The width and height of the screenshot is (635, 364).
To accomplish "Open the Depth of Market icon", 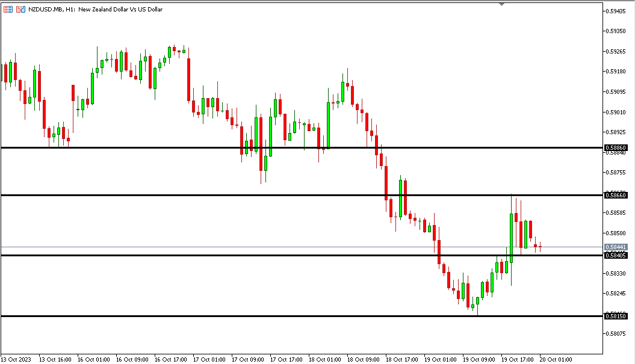I will point(8,9).
